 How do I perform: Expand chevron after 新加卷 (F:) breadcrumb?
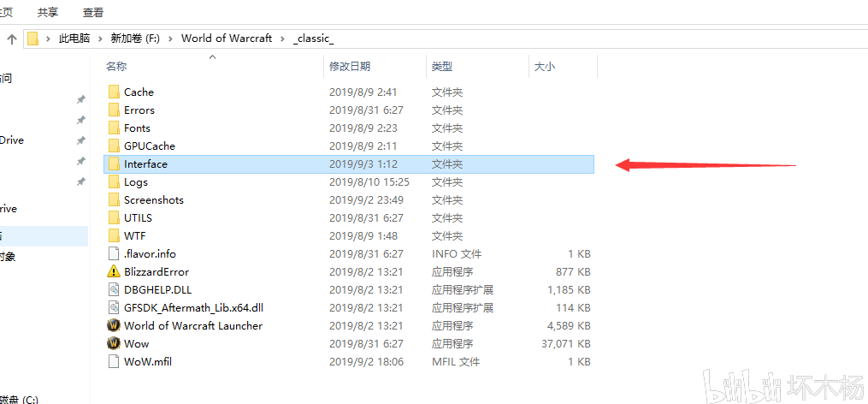click(x=170, y=39)
